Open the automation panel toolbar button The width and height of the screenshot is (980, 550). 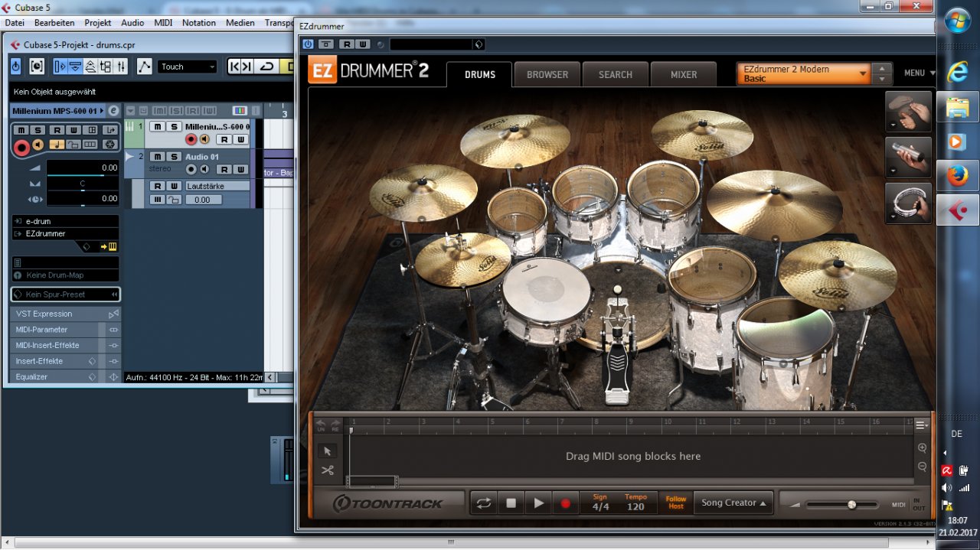click(144, 67)
